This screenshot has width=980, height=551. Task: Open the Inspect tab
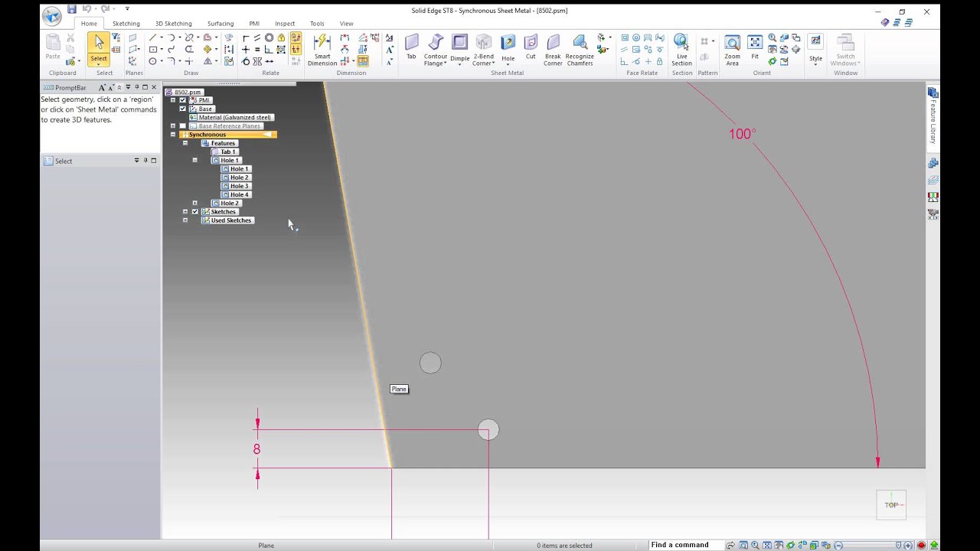285,24
